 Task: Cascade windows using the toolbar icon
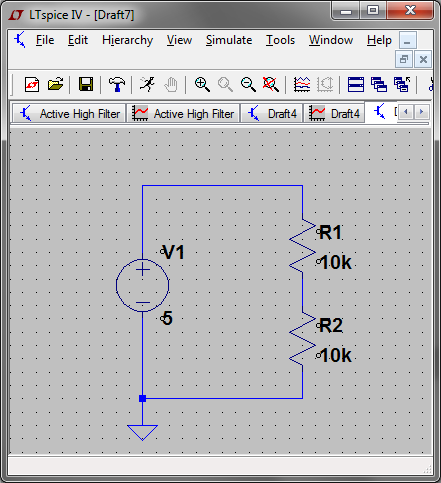(379, 84)
